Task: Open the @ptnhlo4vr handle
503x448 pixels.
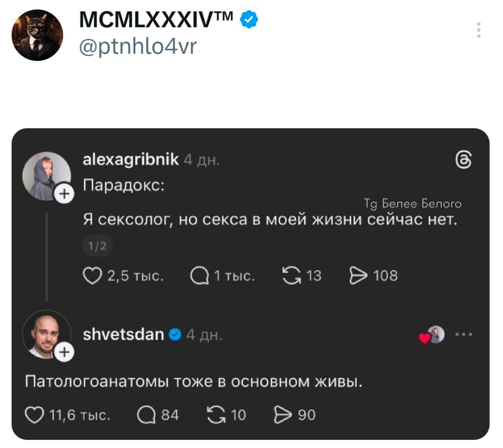Action: click(138, 47)
